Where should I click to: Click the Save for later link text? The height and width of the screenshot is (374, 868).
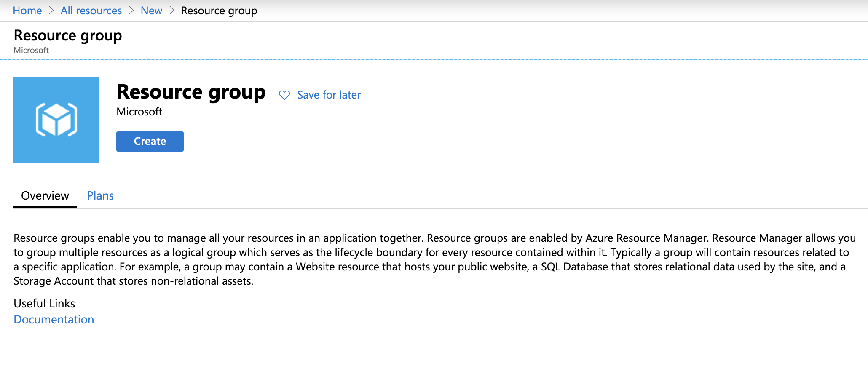point(329,95)
